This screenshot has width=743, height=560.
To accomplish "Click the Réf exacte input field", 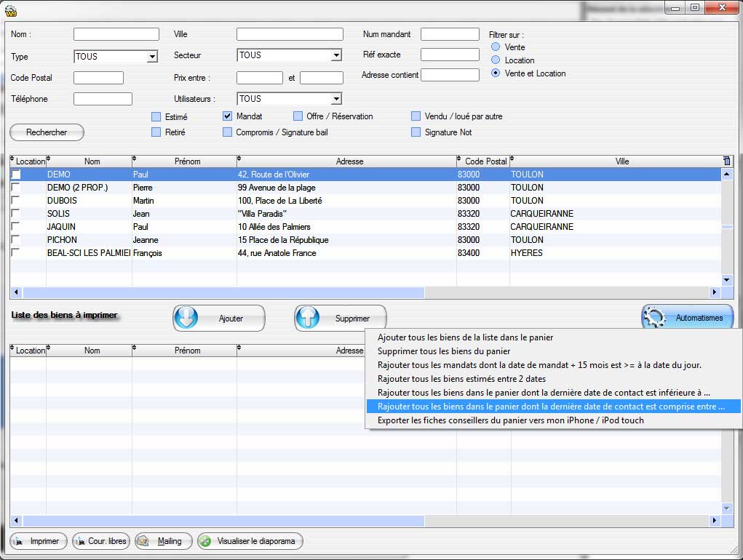I will pos(450,55).
